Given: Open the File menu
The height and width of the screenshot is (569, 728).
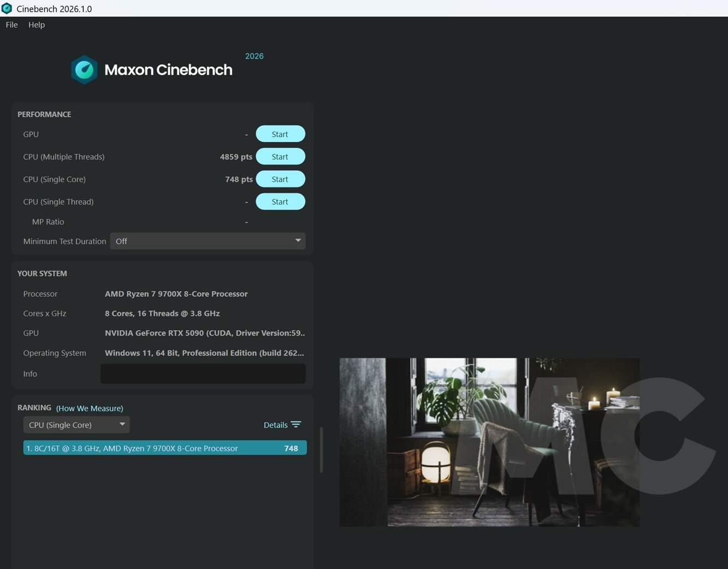Looking at the screenshot, I should pyautogui.click(x=11, y=25).
